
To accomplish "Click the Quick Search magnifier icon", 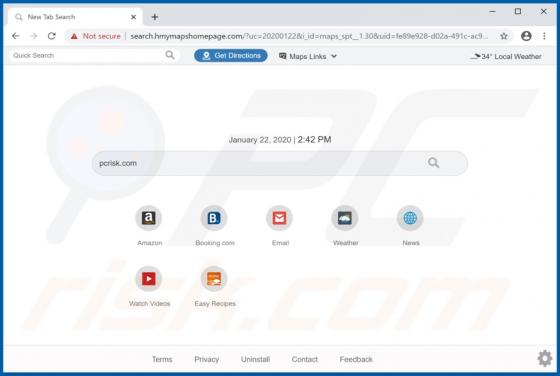I will pos(170,55).
